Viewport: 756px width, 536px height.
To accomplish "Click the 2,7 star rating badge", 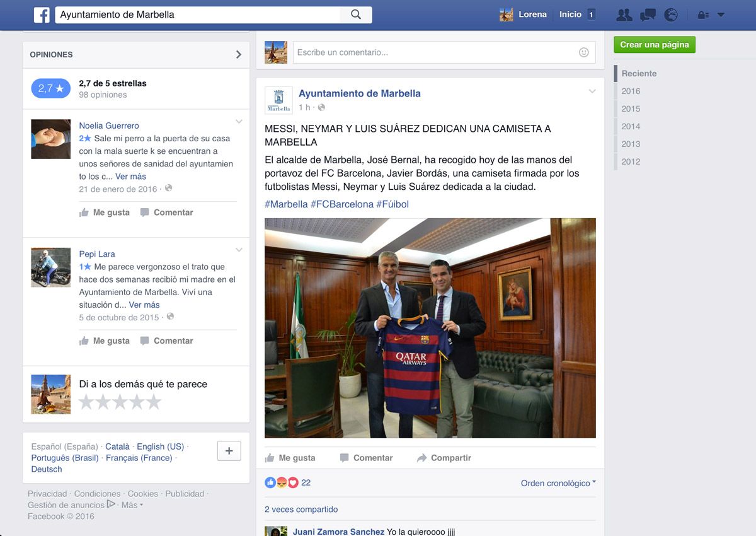I will click(x=50, y=88).
